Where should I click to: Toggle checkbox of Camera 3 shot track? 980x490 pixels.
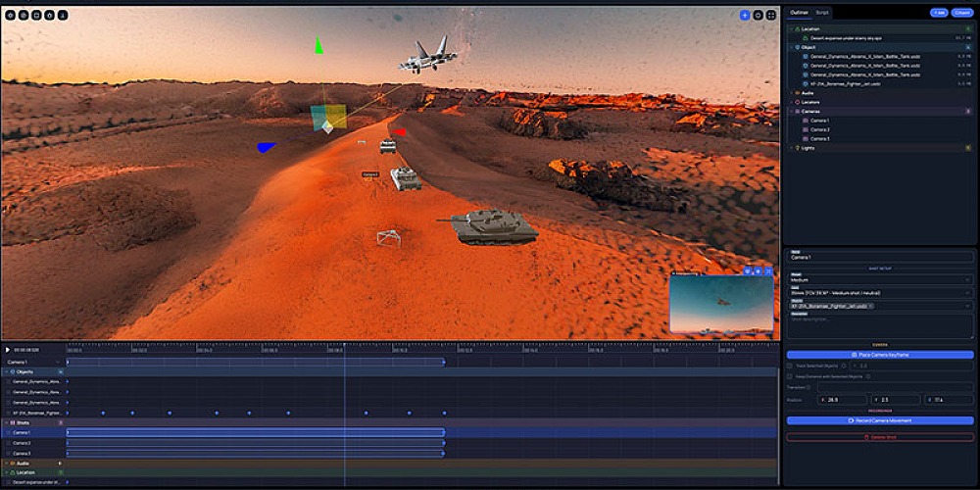tap(9, 453)
